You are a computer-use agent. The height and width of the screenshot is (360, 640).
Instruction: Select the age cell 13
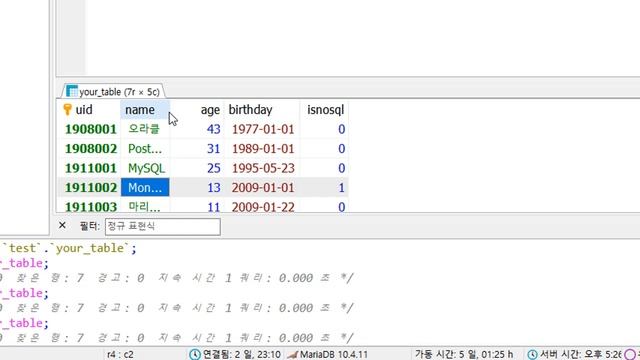point(197,187)
